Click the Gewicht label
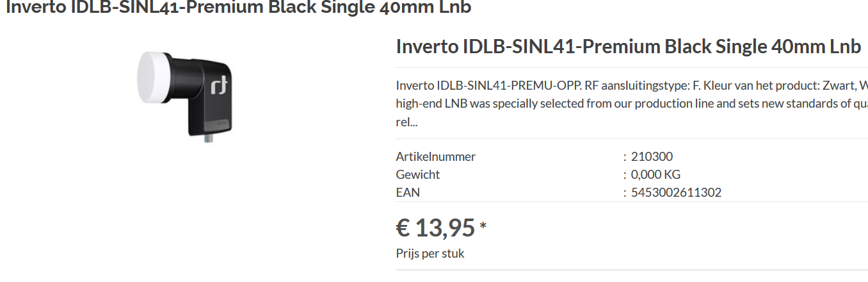The height and width of the screenshot is (282, 868). tap(418, 174)
